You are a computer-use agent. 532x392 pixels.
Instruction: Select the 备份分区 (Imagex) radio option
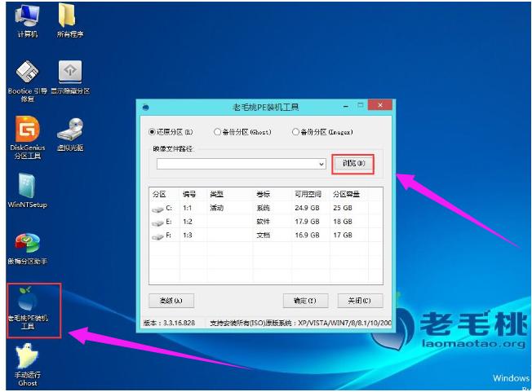click(296, 131)
